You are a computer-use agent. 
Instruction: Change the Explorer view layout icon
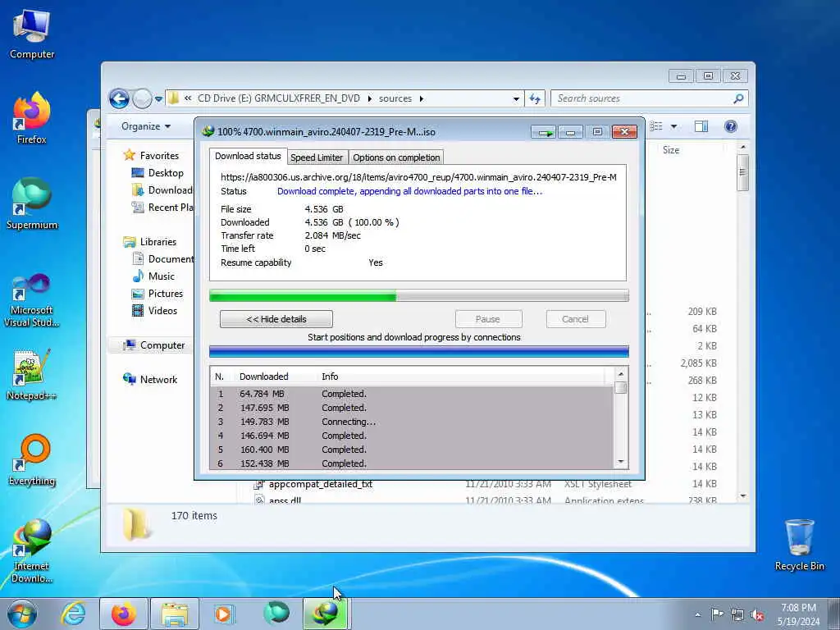point(655,126)
